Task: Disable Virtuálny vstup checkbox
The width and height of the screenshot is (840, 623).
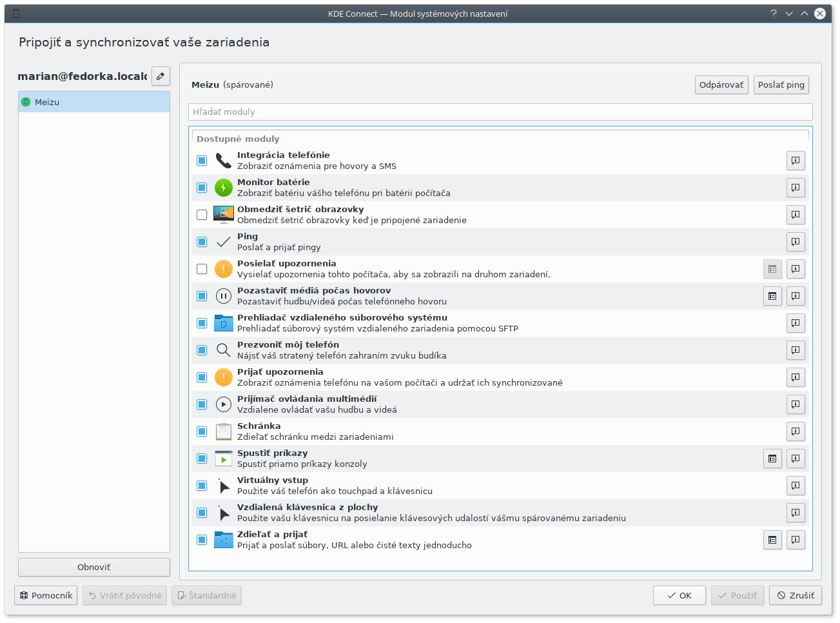Action: (202, 486)
